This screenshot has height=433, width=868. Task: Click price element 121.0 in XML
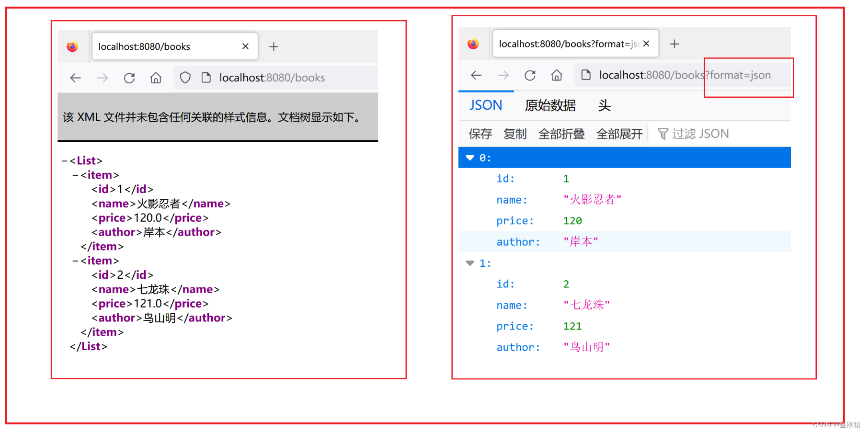click(x=150, y=304)
